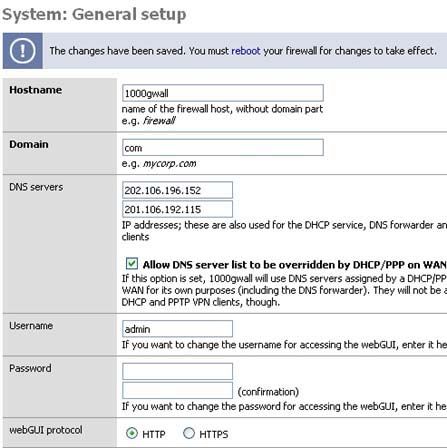Click the password confirmation field
The image size is (447, 448).
pos(177,390)
